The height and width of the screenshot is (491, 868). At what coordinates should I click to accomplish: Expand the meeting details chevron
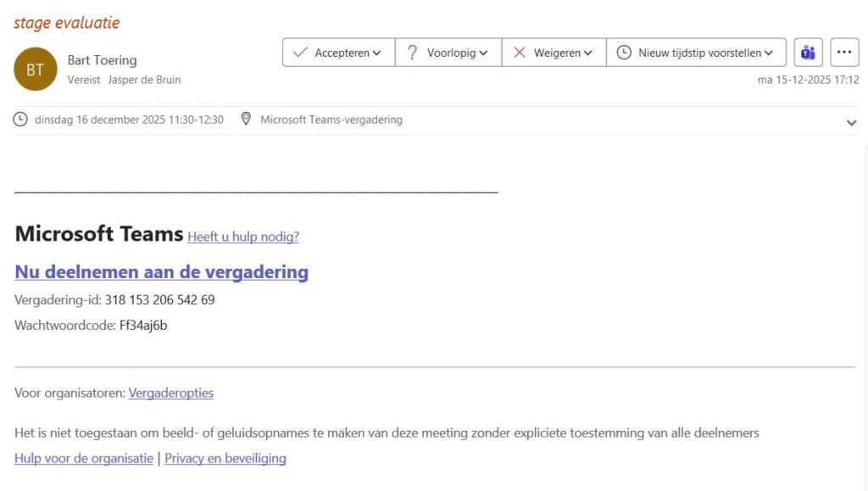tap(852, 122)
